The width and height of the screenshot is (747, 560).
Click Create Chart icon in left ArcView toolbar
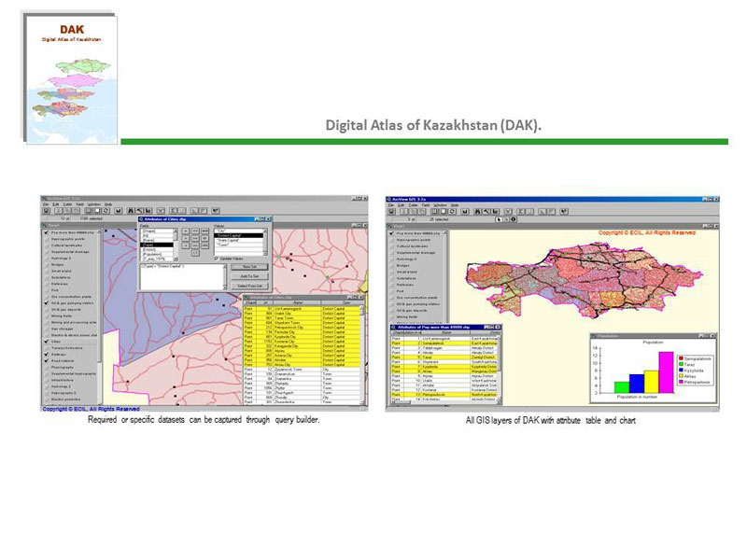point(119,211)
